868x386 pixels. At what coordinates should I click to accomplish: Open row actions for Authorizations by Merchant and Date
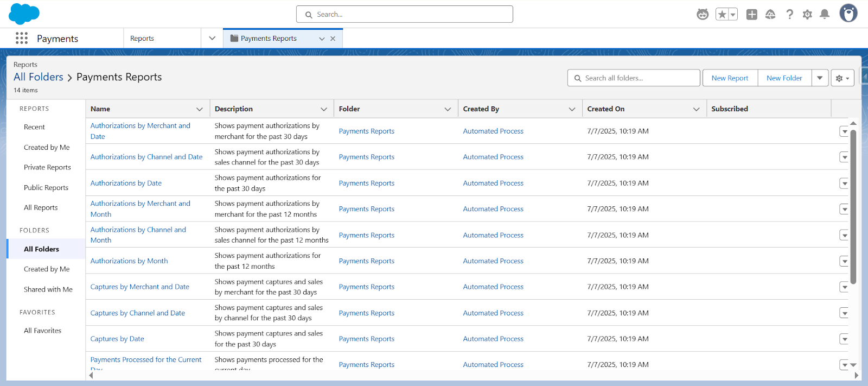coord(844,131)
